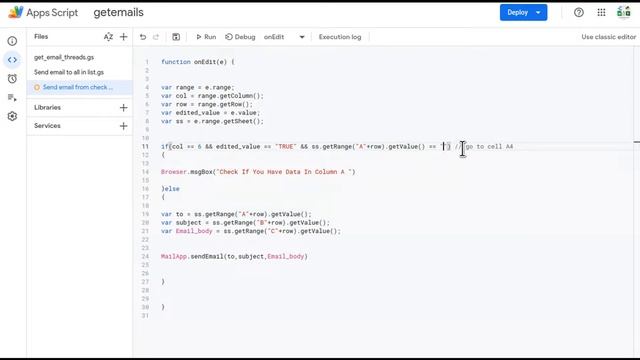
Task: Add a new file with plus icon
Action: coord(123,37)
